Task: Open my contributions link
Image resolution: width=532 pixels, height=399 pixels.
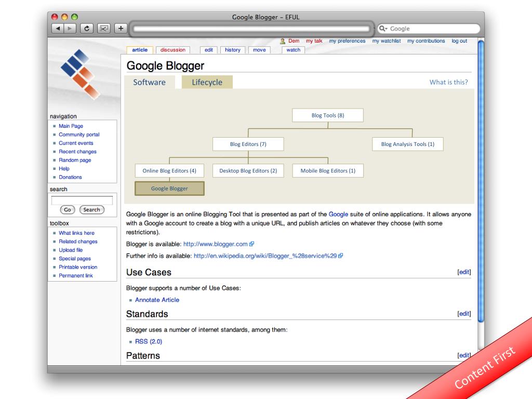Action: coord(426,41)
